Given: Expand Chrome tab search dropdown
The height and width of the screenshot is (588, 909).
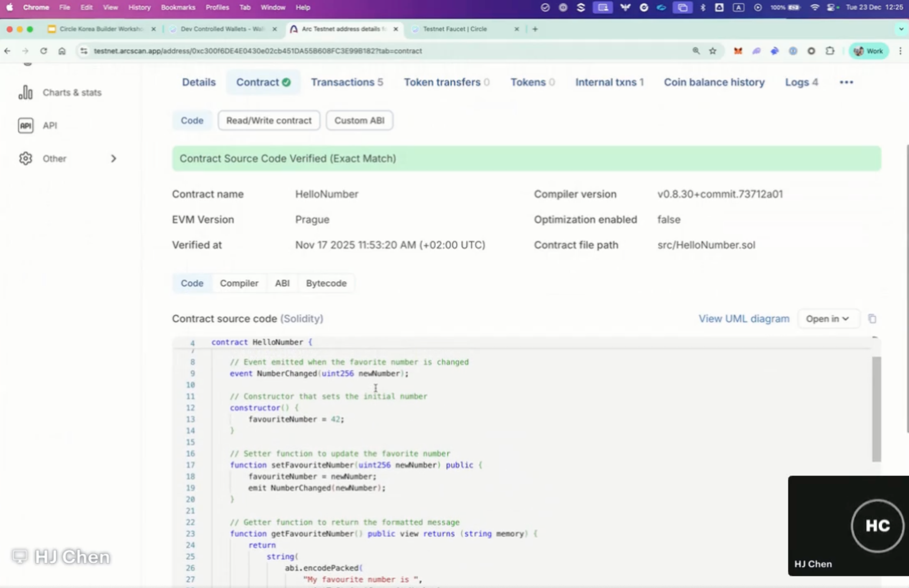Looking at the screenshot, I should (901, 29).
